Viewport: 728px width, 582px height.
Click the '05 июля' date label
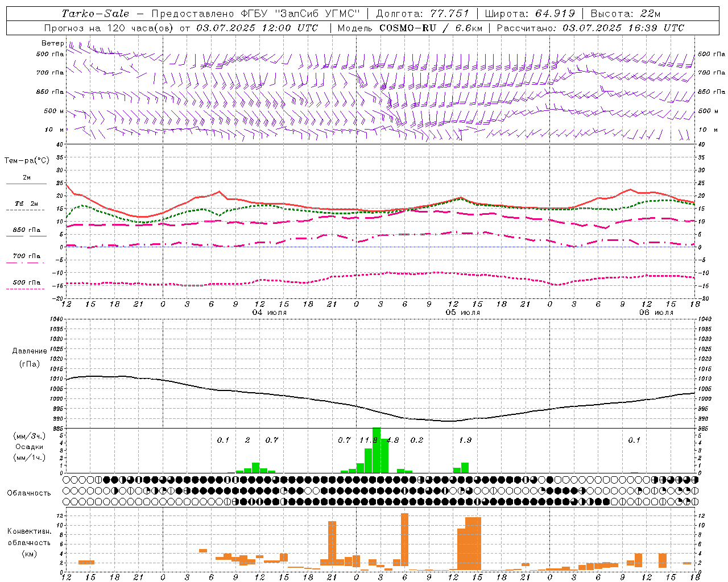[462, 313]
